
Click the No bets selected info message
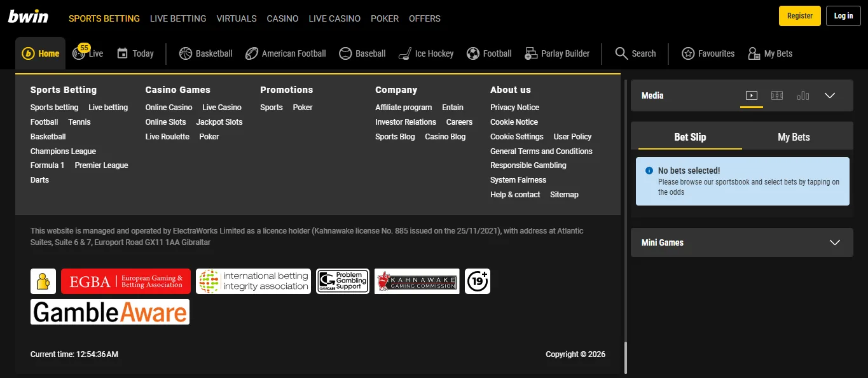click(743, 181)
